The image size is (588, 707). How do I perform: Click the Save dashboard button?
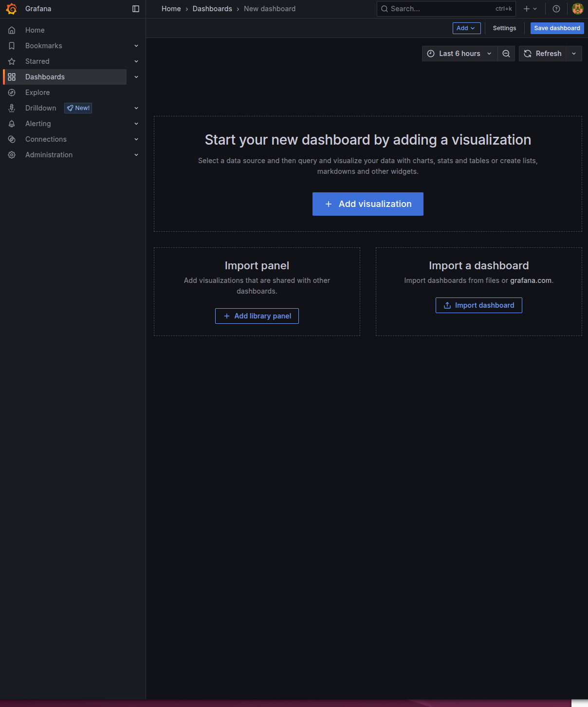557,28
